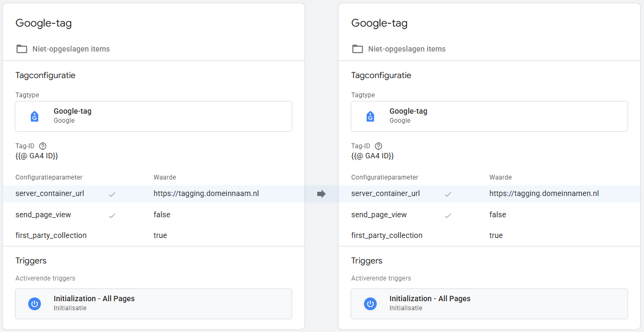Click the right panel's send_page_view checkmark
The width and height of the screenshot is (644, 332).
tap(448, 215)
